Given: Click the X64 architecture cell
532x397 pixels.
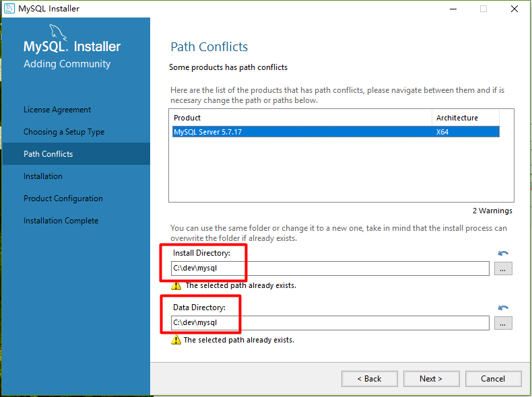Looking at the screenshot, I should click(x=442, y=132).
